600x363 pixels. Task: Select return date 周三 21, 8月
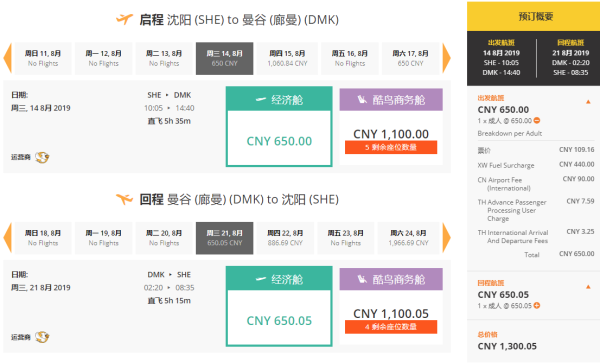(x=225, y=238)
